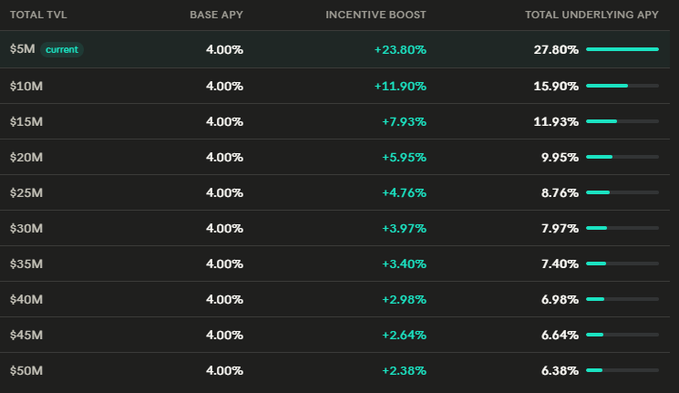Screen dimensions: 679x393
Task: Click the APY bar in the $5M row
Action: [622, 49]
